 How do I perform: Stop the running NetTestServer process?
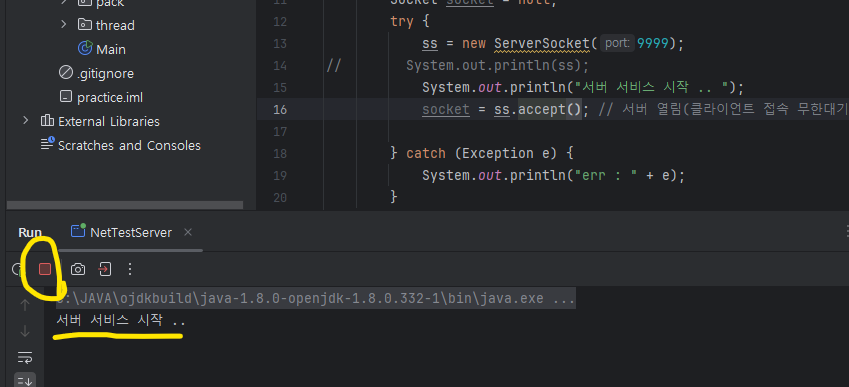tap(45, 269)
